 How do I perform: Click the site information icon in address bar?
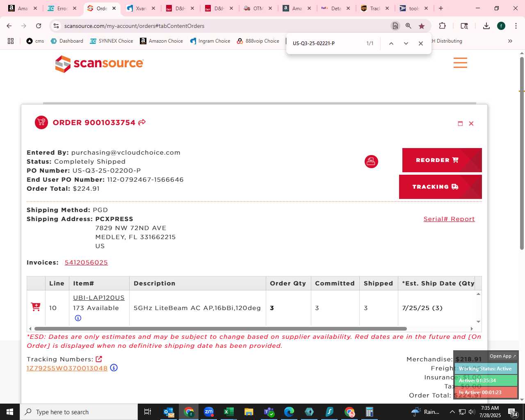56,26
